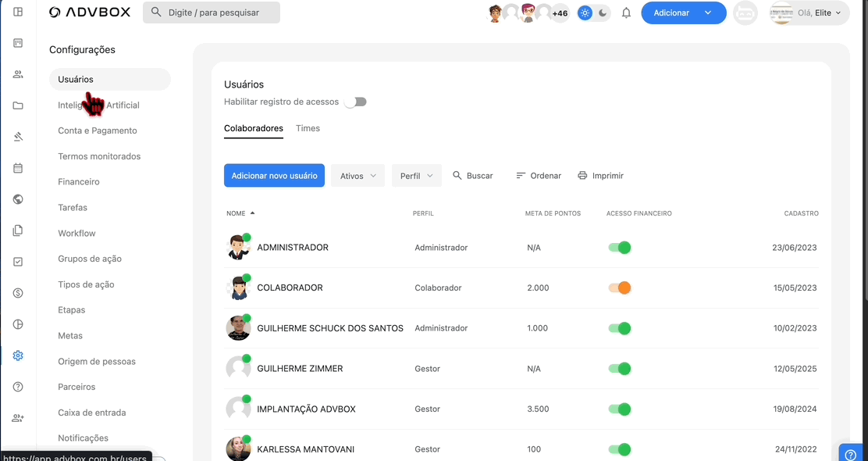Enable the Habilitar registro de acessos switch
This screenshot has width=868, height=461.
point(356,102)
